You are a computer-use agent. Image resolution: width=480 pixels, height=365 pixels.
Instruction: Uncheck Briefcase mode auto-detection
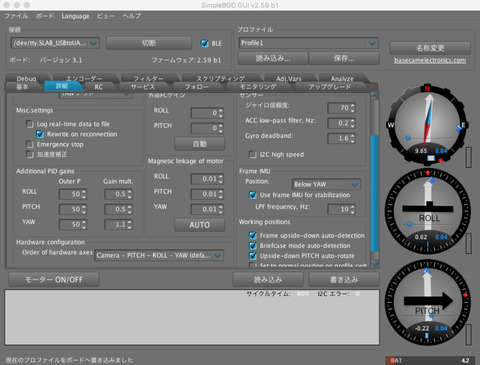(253, 246)
